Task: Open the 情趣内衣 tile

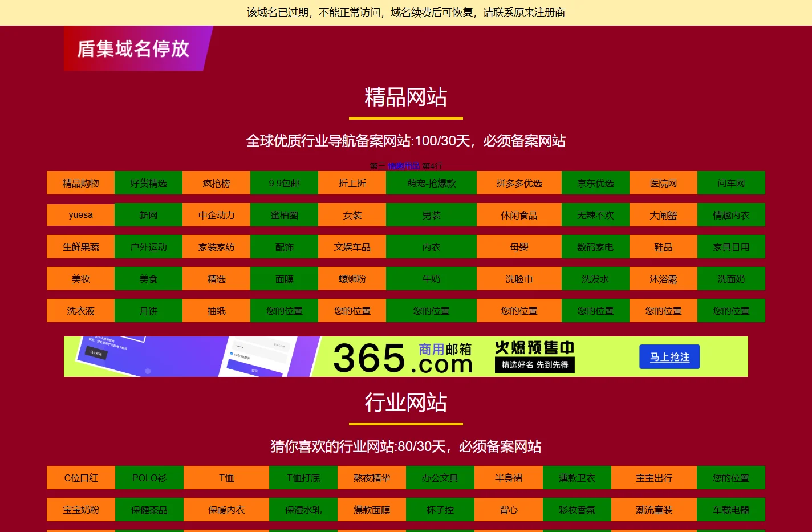Action: (731, 215)
